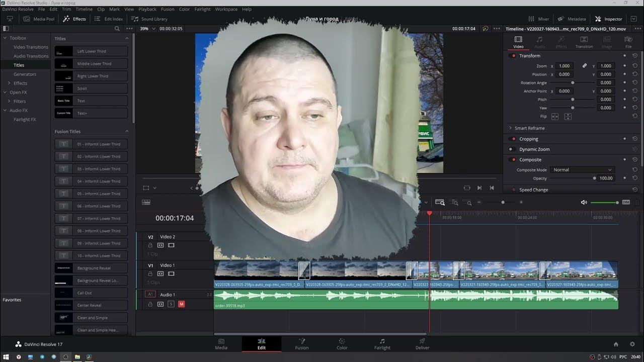
Task: Show the Mixer panel
Action: pos(538,19)
